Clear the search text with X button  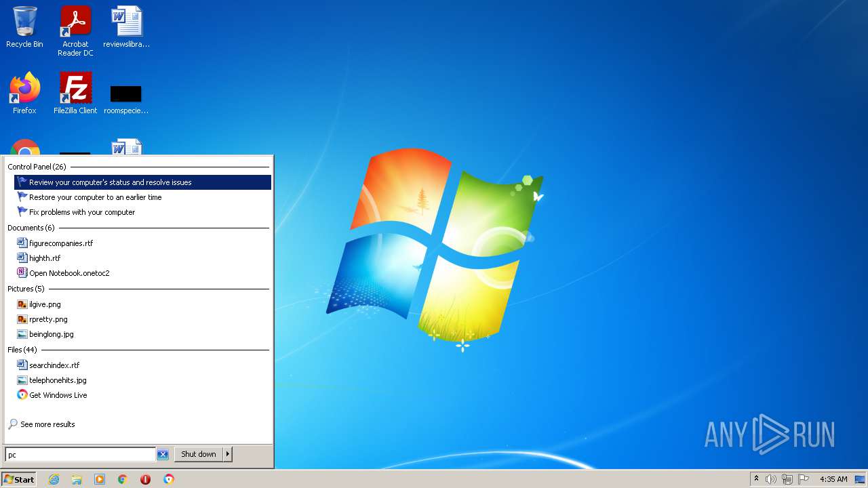pyautogui.click(x=163, y=455)
